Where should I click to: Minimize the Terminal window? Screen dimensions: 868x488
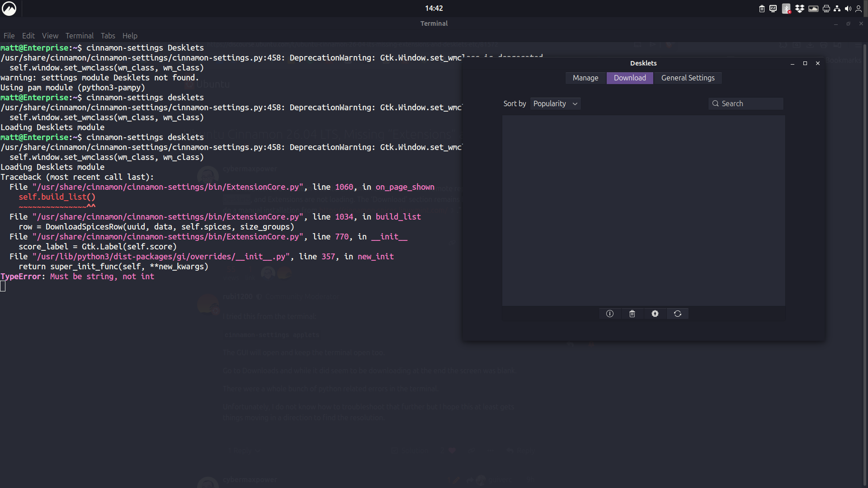click(x=836, y=24)
